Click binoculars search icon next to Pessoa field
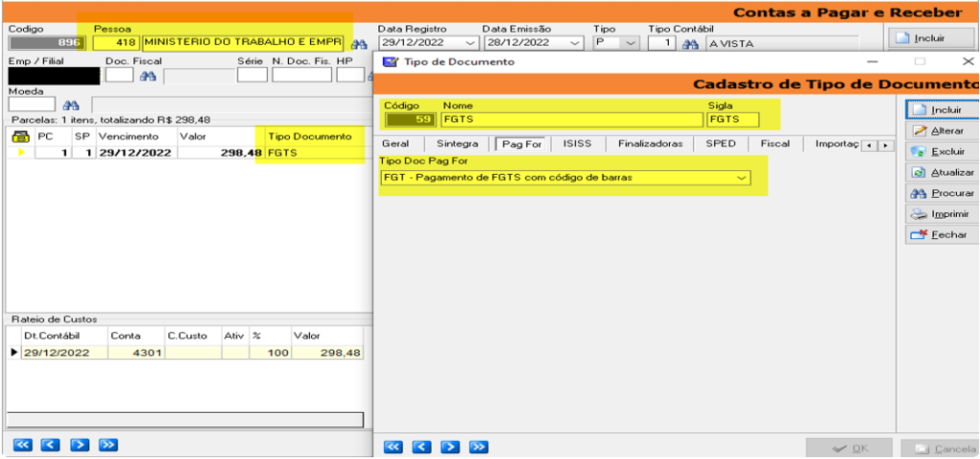The height and width of the screenshot is (459, 980). pos(359,44)
